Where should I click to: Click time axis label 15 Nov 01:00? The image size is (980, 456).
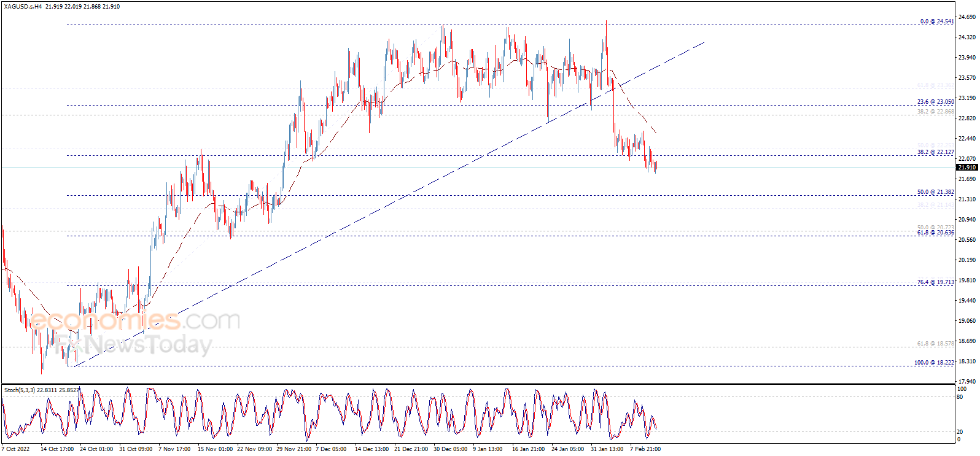[215, 449]
